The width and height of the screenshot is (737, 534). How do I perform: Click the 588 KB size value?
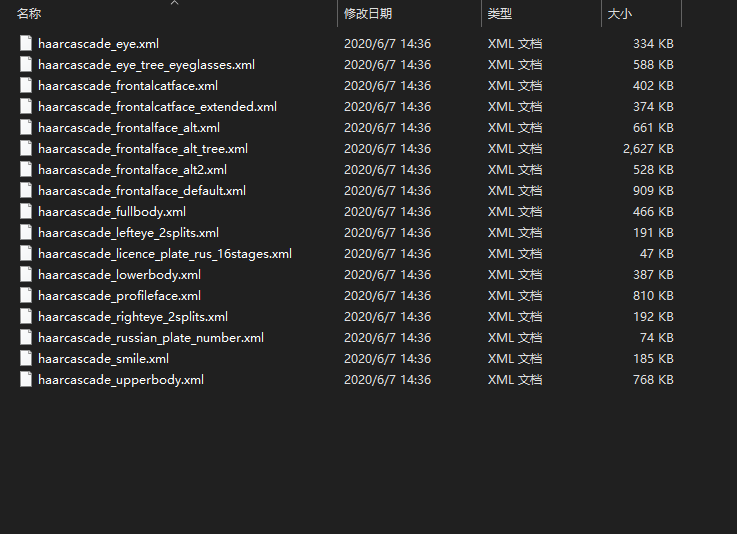pos(653,65)
